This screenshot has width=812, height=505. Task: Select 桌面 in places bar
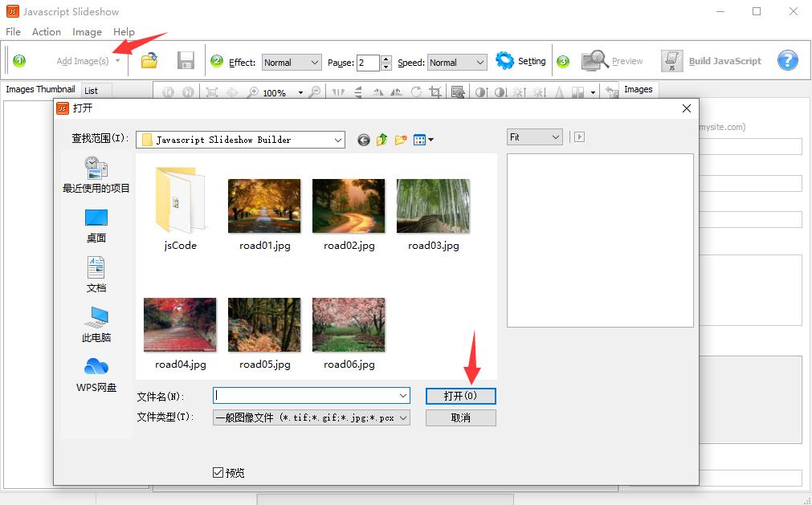click(x=96, y=226)
